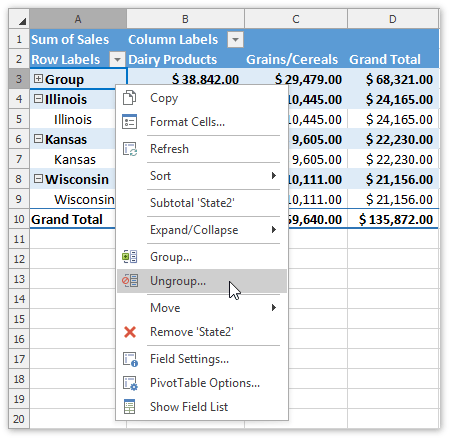Click the Field Settings icon
Viewport: 452px width, 441px height.
coord(130,359)
